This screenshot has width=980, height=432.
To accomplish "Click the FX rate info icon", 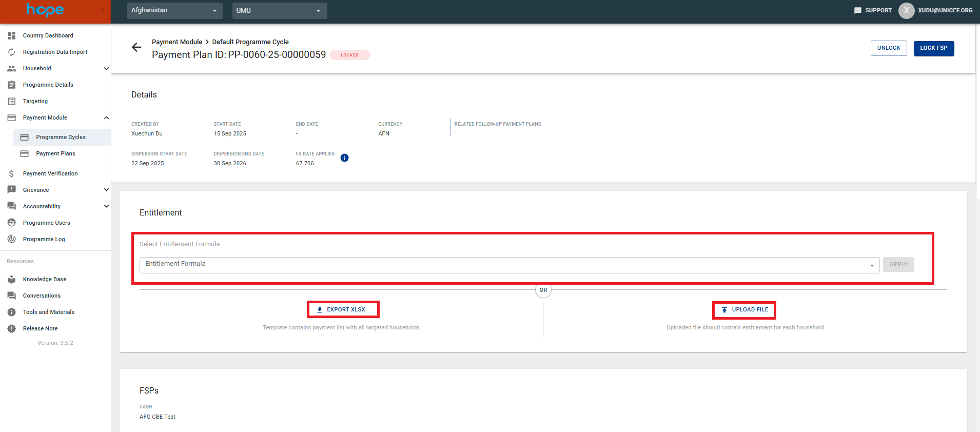I will tap(345, 158).
